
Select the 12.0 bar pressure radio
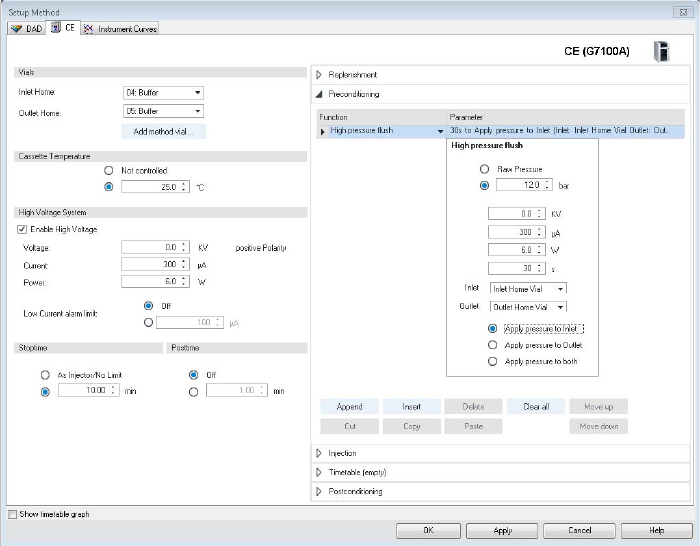coord(484,185)
